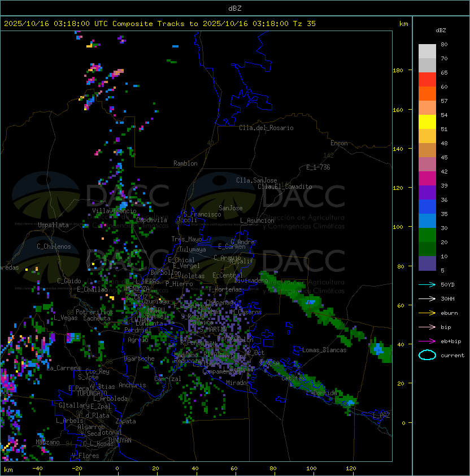Pick the magenta swatch below the 42 label
Viewport: 470px width, 476px height.
point(427,179)
